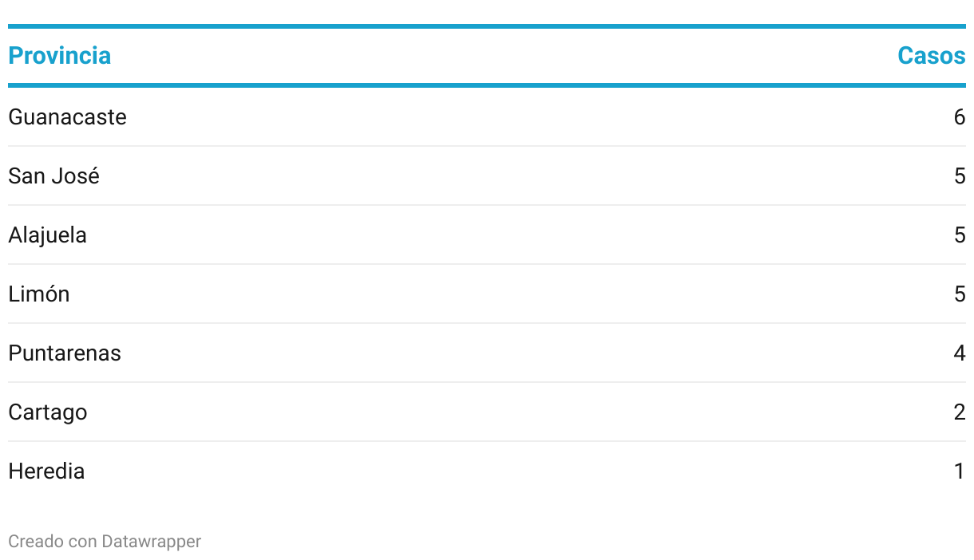Click the San José case count value
Image resolution: width=974 pixels, height=560 pixels.
tap(960, 176)
